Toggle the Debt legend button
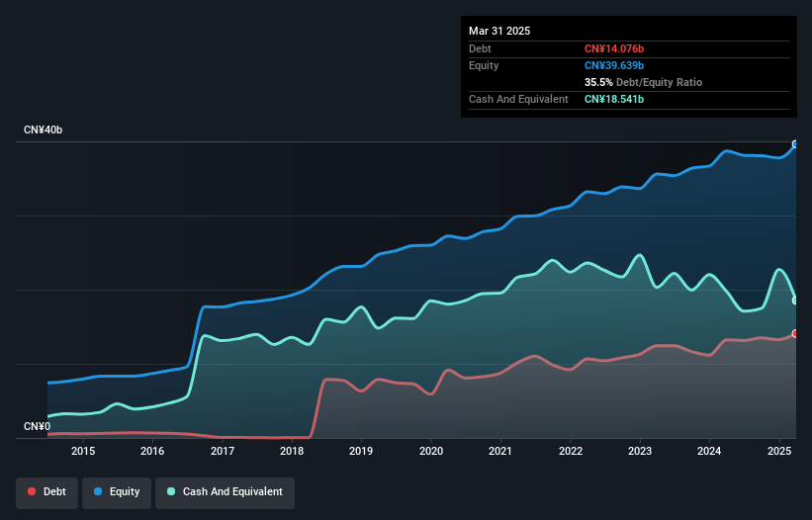This screenshot has height=520, width=812. tap(47, 492)
